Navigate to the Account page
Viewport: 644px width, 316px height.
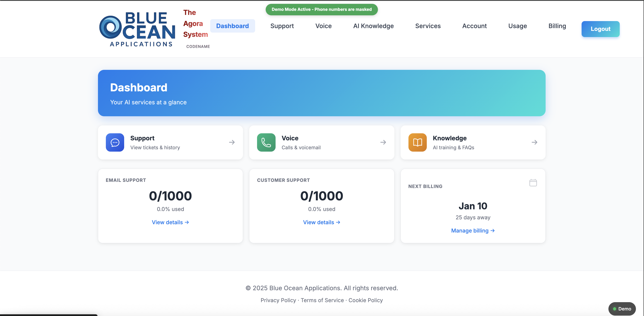coord(474,26)
